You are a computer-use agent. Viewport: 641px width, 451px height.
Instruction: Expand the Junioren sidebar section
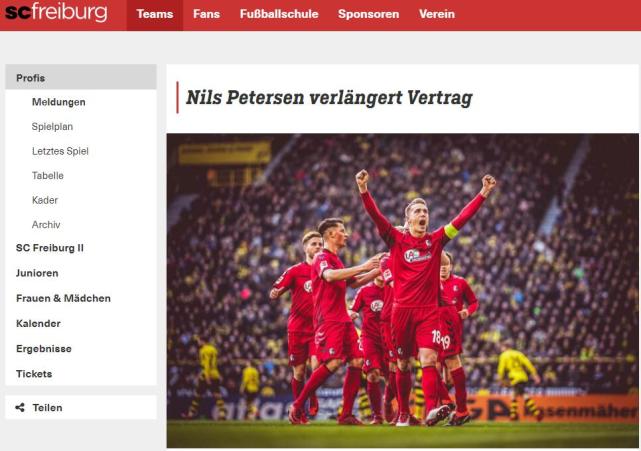[37, 273]
